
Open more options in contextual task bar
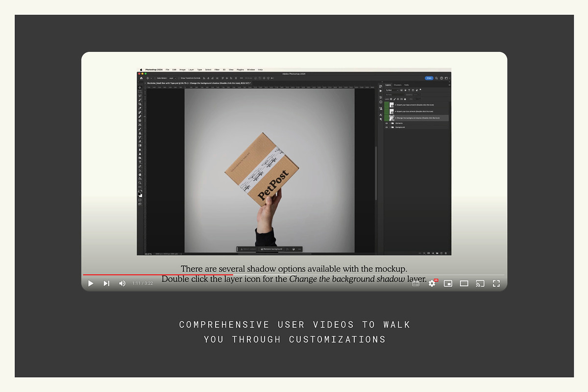[299, 249]
